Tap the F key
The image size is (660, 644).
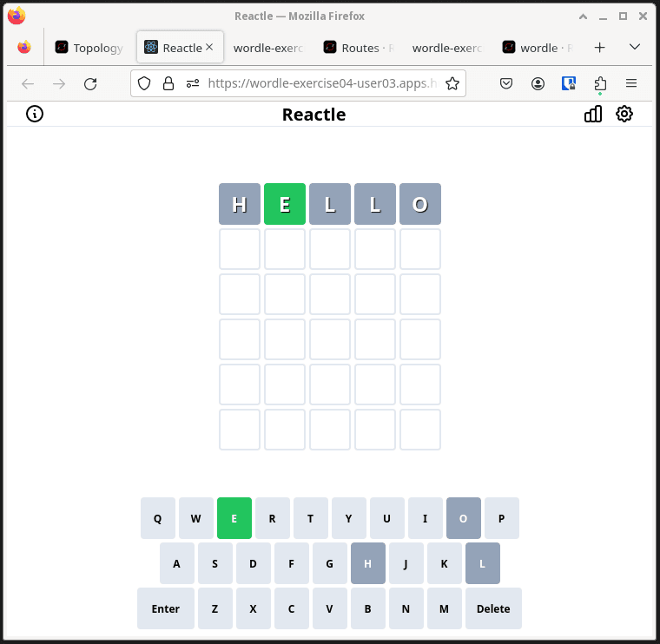(292, 563)
